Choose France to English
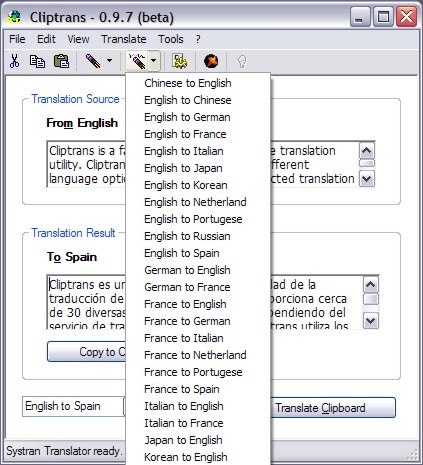 click(x=198, y=304)
